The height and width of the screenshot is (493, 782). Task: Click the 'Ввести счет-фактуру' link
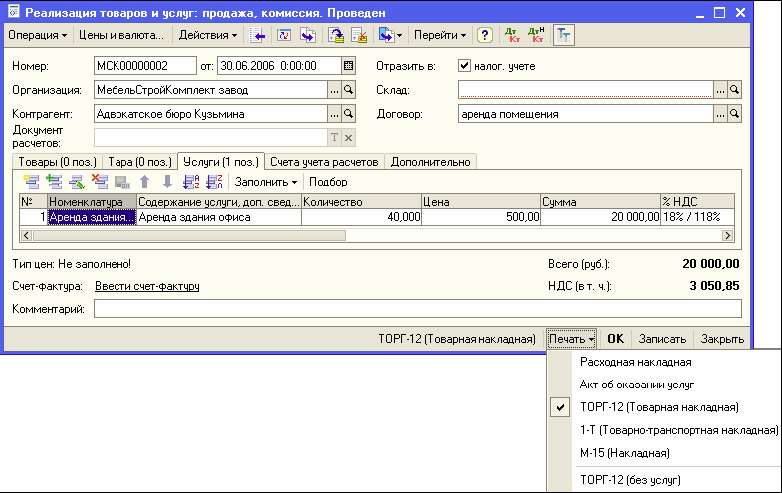[147, 286]
